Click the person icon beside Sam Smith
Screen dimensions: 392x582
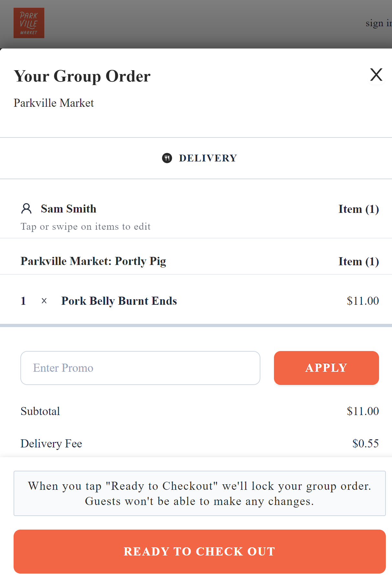pyautogui.click(x=26, y=209)
